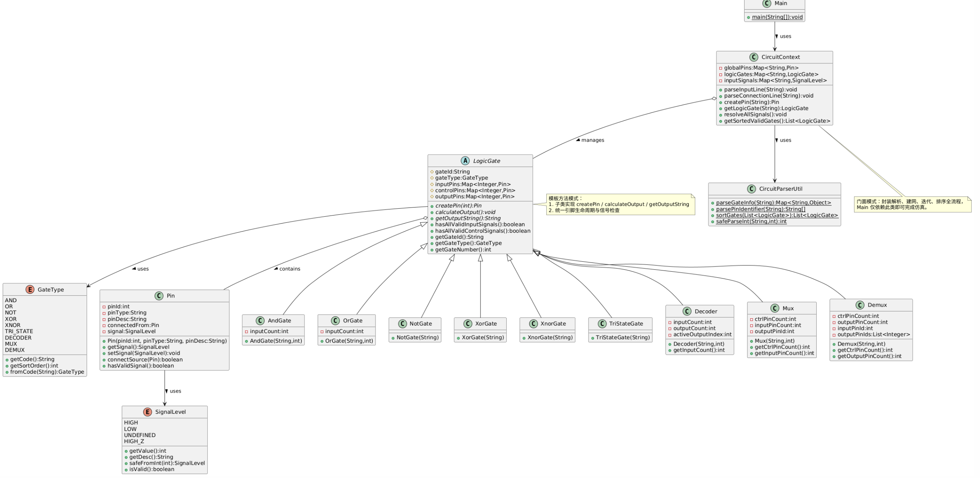Screen dimensions: 980x478
Task: Click the class icon on Decoder
Action: (687, 311)
